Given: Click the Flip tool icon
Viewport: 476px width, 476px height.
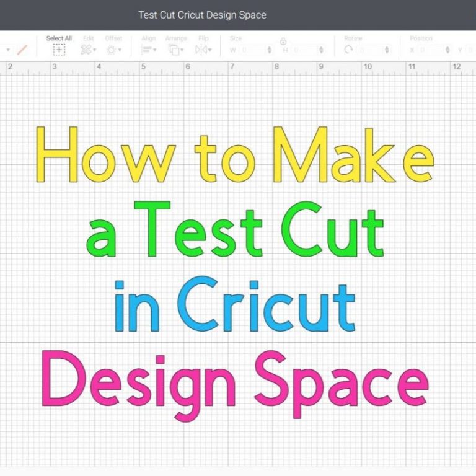Looking at the screenshot, I should tap(201, 50).
